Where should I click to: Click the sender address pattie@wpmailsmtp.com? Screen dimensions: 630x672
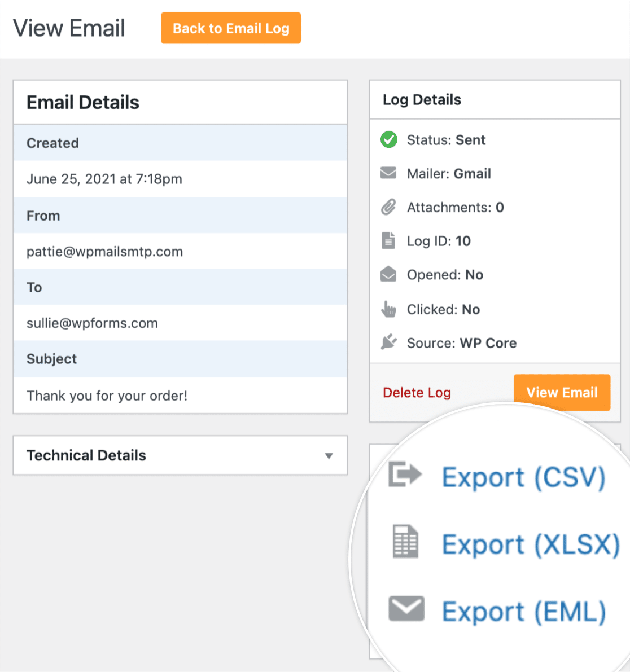pyautogui.click(x=104, y=252)
